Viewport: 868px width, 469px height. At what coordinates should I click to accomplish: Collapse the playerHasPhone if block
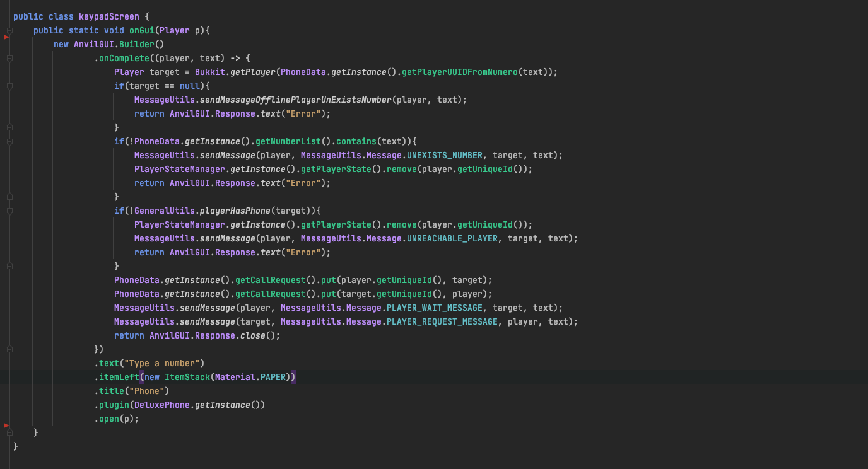[x=9, y=211]
